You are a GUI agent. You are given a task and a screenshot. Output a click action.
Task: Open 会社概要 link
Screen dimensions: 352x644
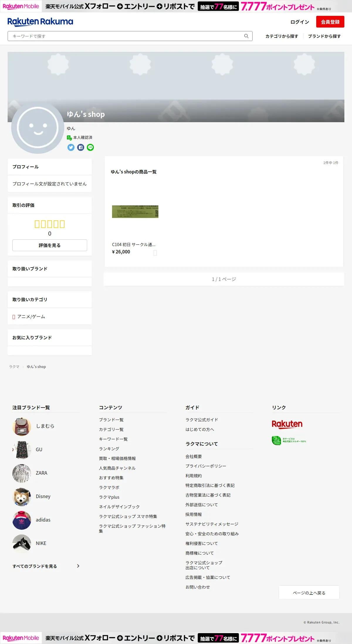194,456
